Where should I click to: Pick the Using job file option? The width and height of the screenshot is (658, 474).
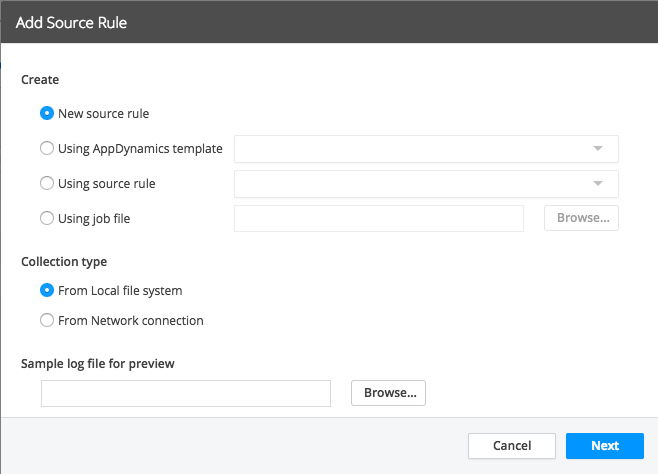47,218
